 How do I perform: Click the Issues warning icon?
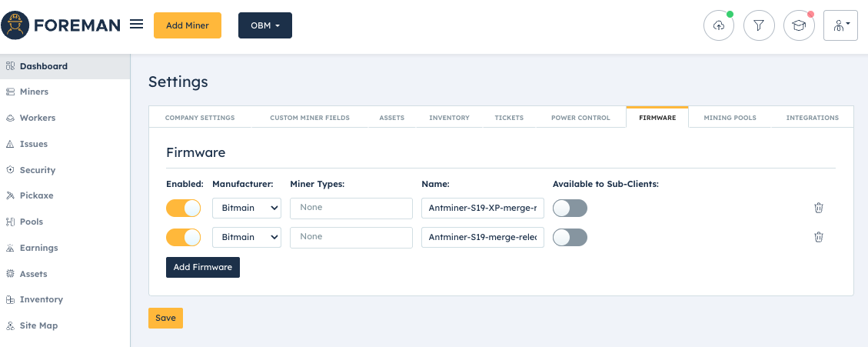pos(10,144)
